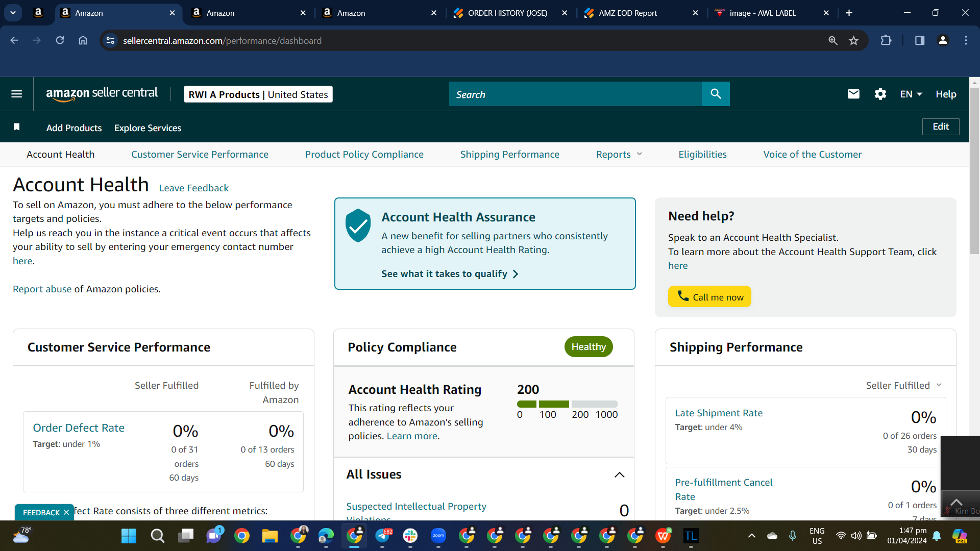Click the bookmark flag icon
The image size is (980, 551).
point(16,127)
